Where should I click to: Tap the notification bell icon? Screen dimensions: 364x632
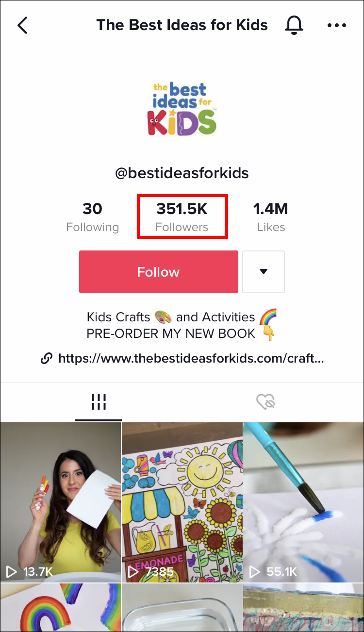(x=294, y=25)
